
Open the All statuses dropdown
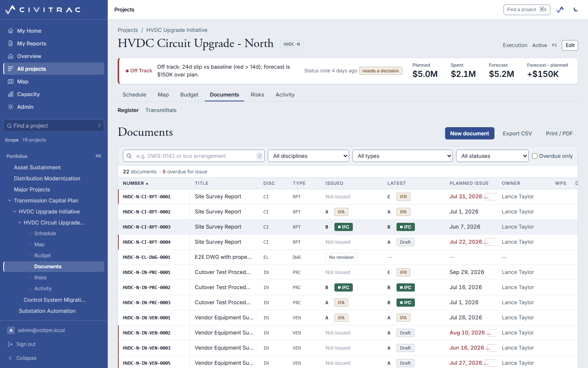tap(492, 156)
